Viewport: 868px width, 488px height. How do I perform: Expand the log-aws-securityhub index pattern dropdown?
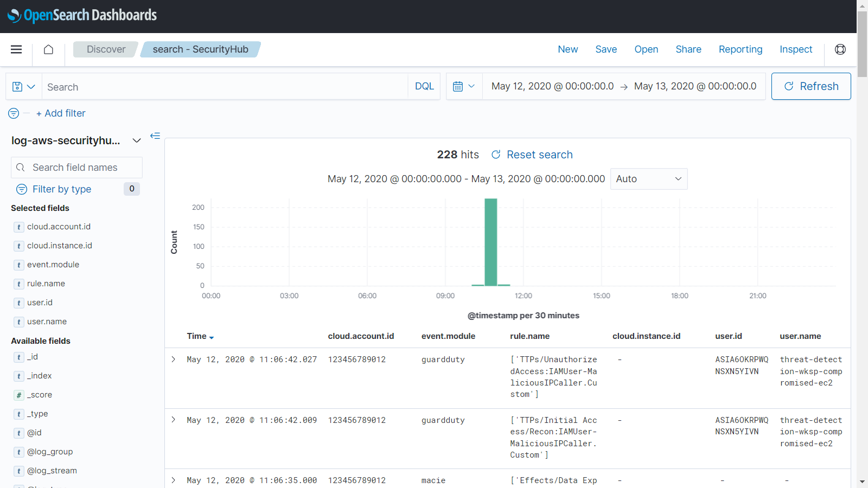[136, 141]
